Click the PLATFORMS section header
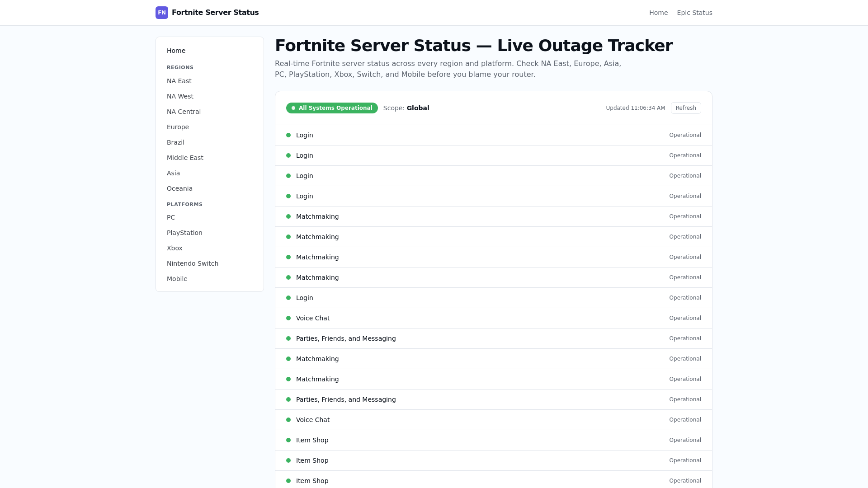This screenshot has height=488, width=868. click(184, 204)
